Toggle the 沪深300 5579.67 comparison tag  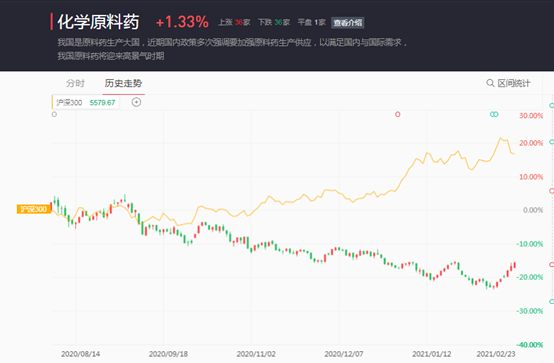click(86, 103)
